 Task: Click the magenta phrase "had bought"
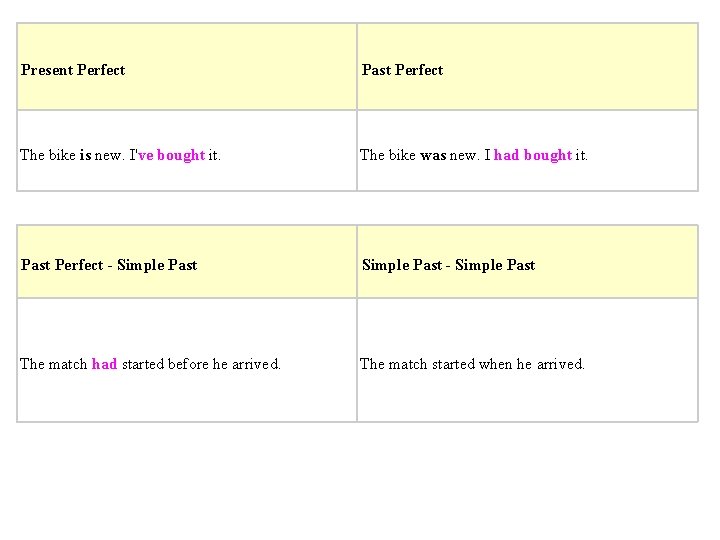click(532, 155)
